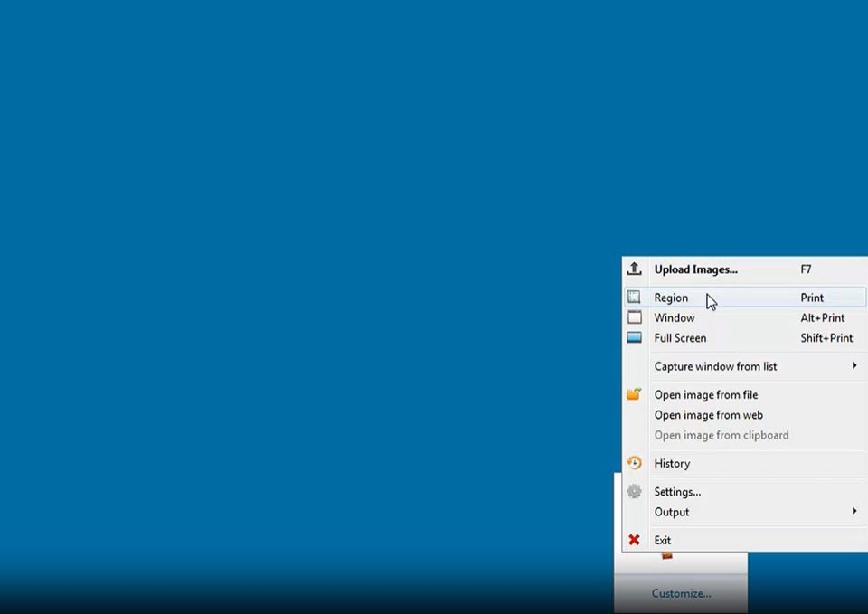Select Open image from web
868x614 pixels.
[x=708, y=415]
